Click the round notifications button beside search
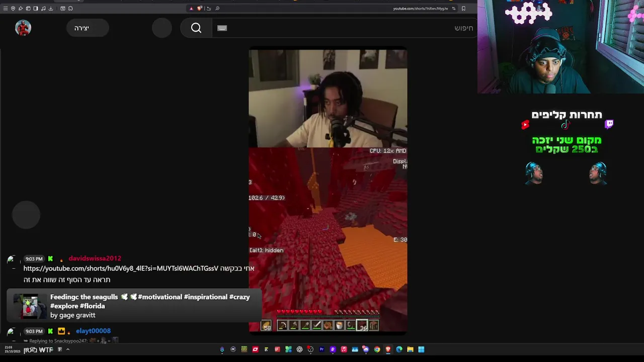The width and height of the screenshot is (644, 362). 162,28
